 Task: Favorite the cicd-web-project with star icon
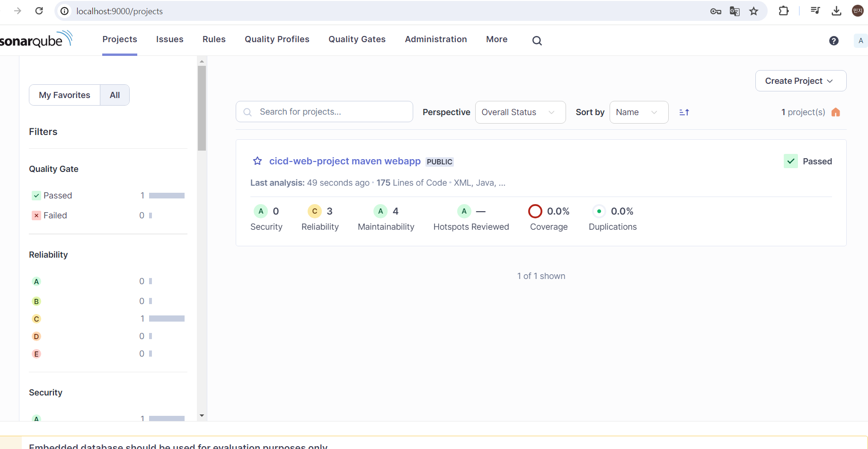coord(257,161)
